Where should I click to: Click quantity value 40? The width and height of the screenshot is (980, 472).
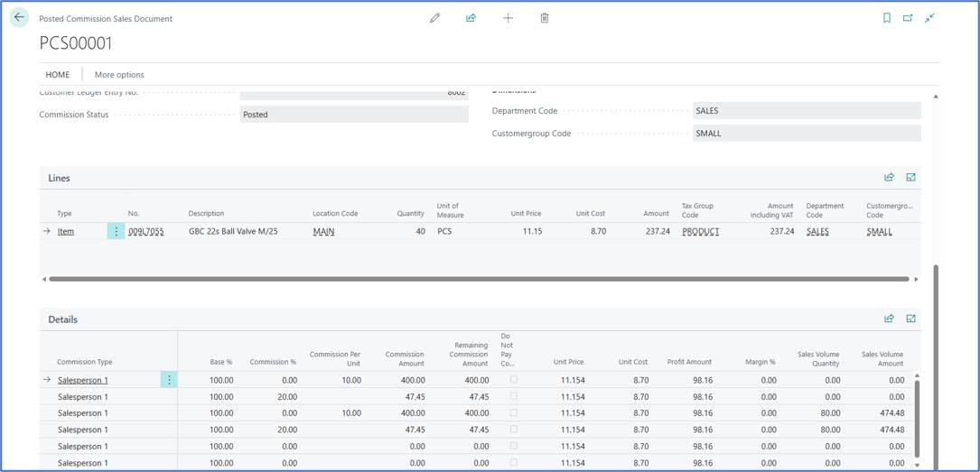coord(421,231)
